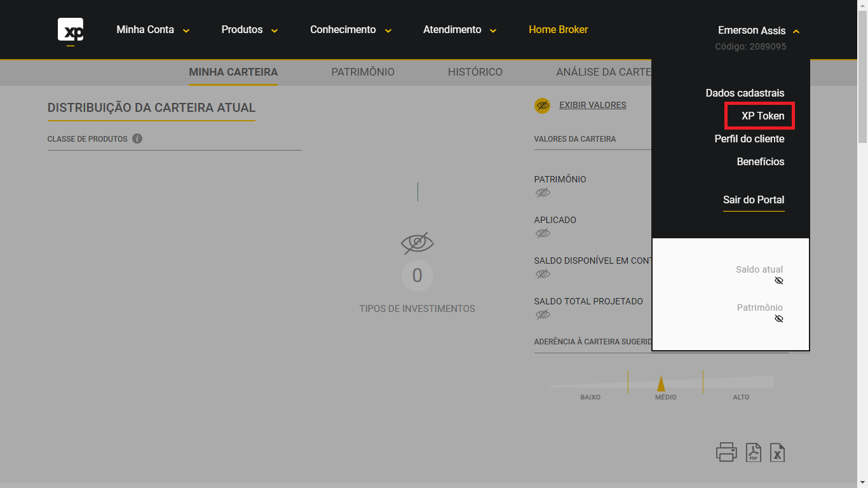
Task: Click the Classe de Produtos label
Action: (88, 139)
